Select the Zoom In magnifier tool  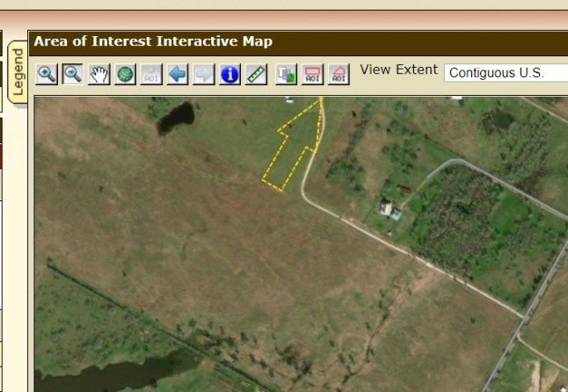pos(47,75)
